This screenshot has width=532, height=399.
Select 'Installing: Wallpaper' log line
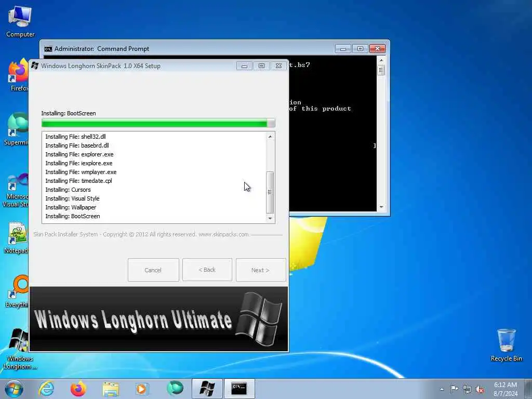(x=71, y=207)
